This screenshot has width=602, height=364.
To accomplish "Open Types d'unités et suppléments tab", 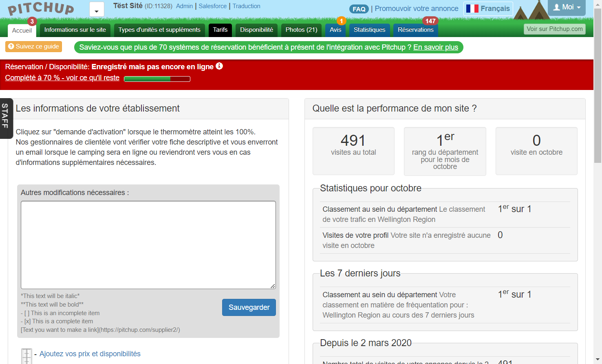I will tap(159, 30).
